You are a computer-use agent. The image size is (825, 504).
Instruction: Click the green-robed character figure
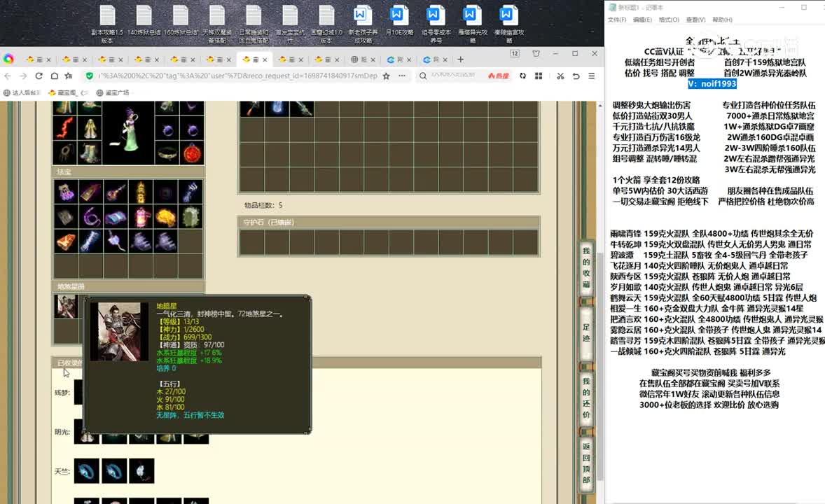pyautogui.click(x=129, y=132)
